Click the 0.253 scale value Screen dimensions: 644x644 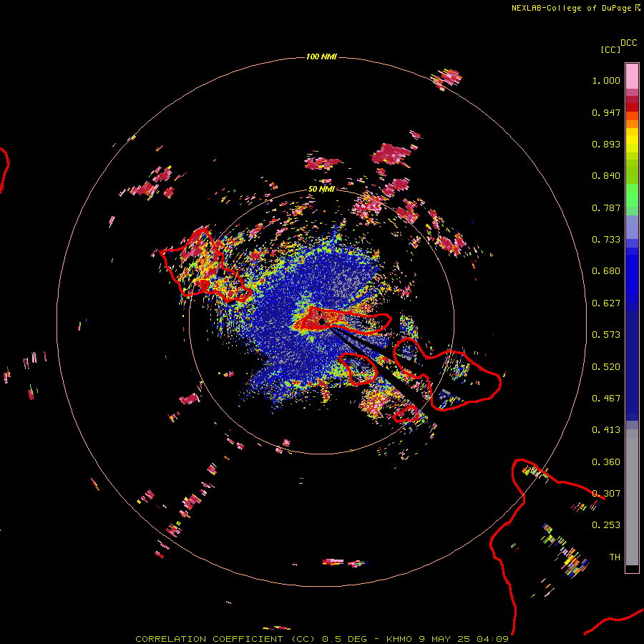[606, 525]
